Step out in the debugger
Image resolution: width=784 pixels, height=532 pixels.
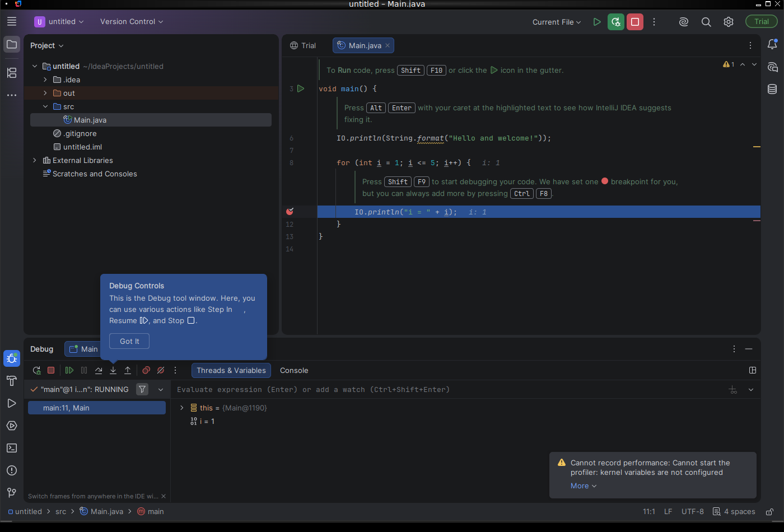tap(128, 370)
